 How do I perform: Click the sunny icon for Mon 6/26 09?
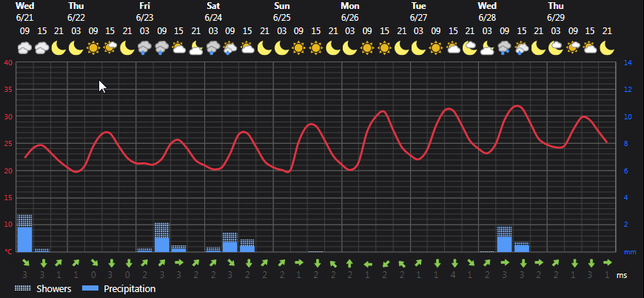pyautogui.click(x=367, y=48)
